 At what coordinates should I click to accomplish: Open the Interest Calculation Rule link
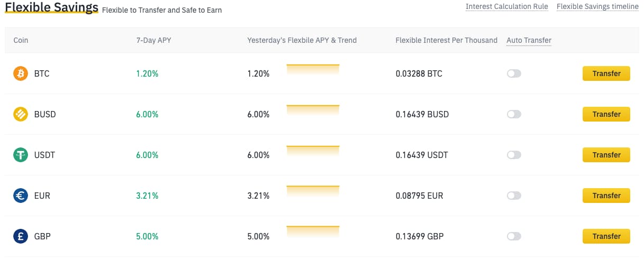tap(507, 7)
